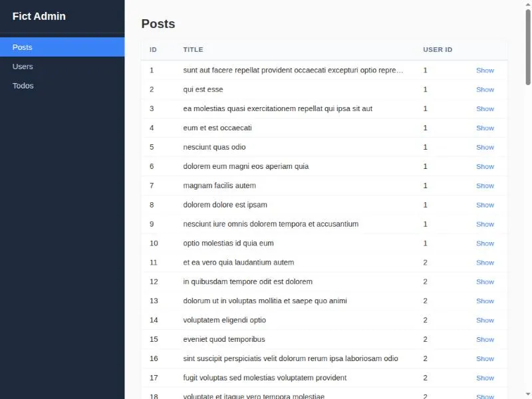Click the title 'dolorem dolore est ipsam'
This screenshot has width=532, height=399.
click(x=225, y=205)
